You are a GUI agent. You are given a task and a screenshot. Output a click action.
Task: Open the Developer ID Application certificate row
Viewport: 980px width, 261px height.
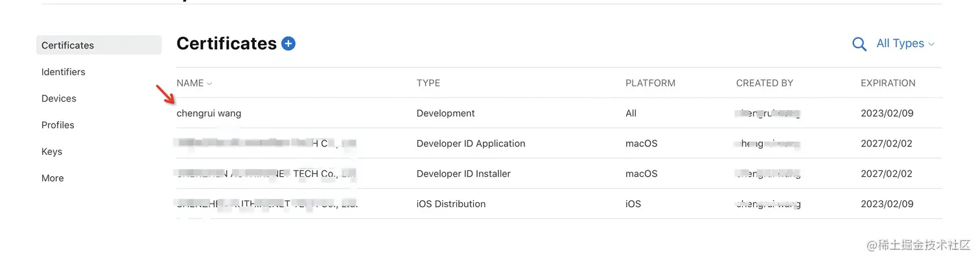(x=471, y=144)
